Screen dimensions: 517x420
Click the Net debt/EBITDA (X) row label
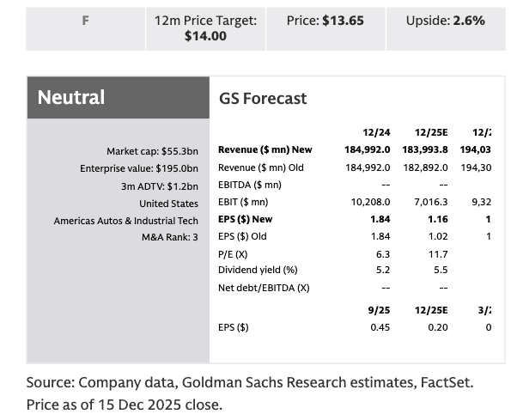click(x=264, y=288)
